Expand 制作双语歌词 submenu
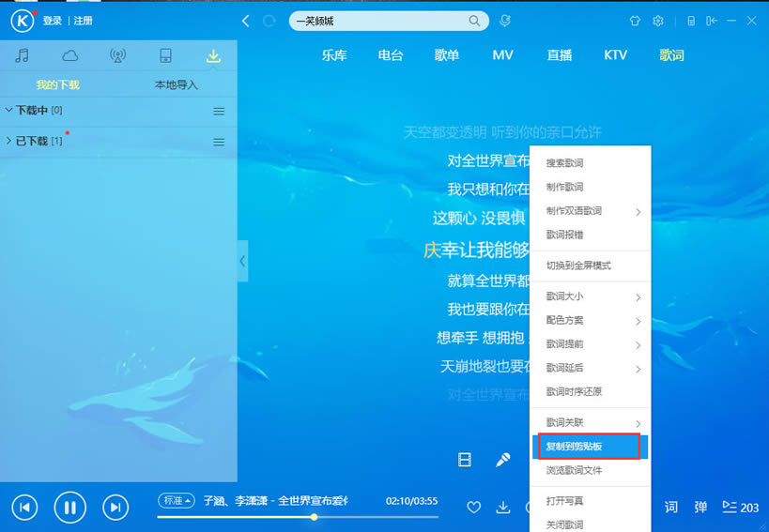Image resolution: width=769 pixels, height=532 pixels. pyautogui.click(x=591, y=211)
